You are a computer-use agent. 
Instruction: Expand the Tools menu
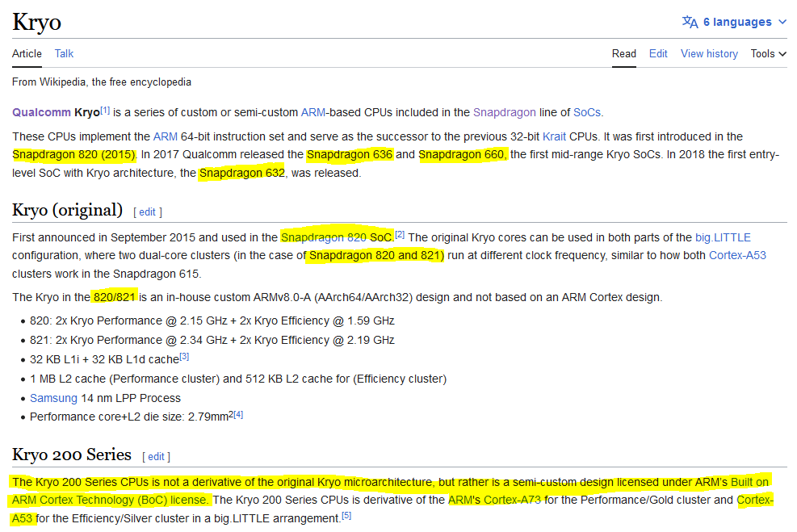768,54
